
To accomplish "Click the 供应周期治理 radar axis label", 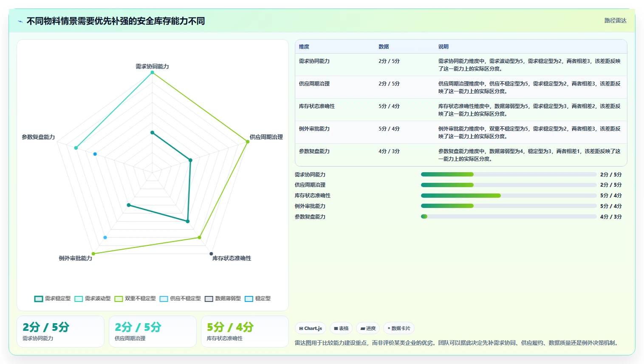I will (266, 137).
